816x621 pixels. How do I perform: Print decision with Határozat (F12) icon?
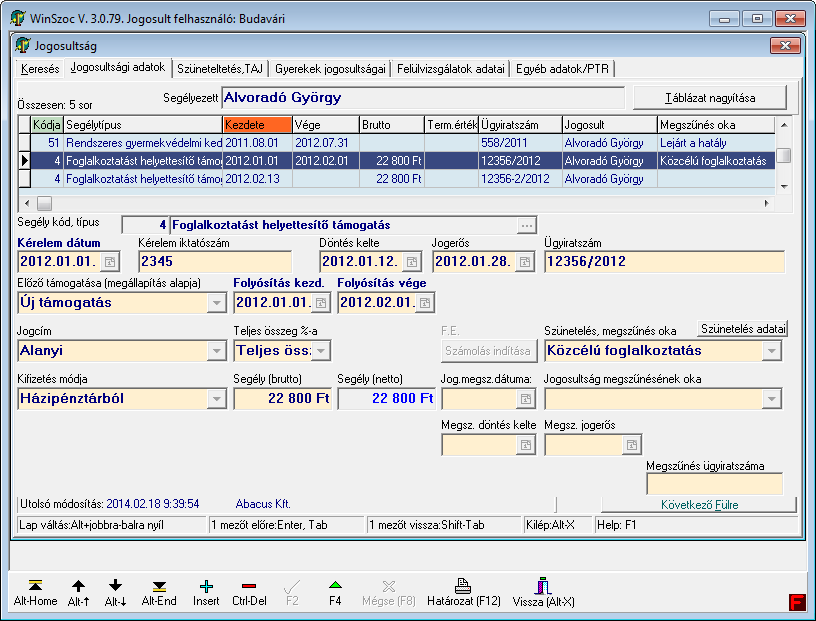[463, 586]
